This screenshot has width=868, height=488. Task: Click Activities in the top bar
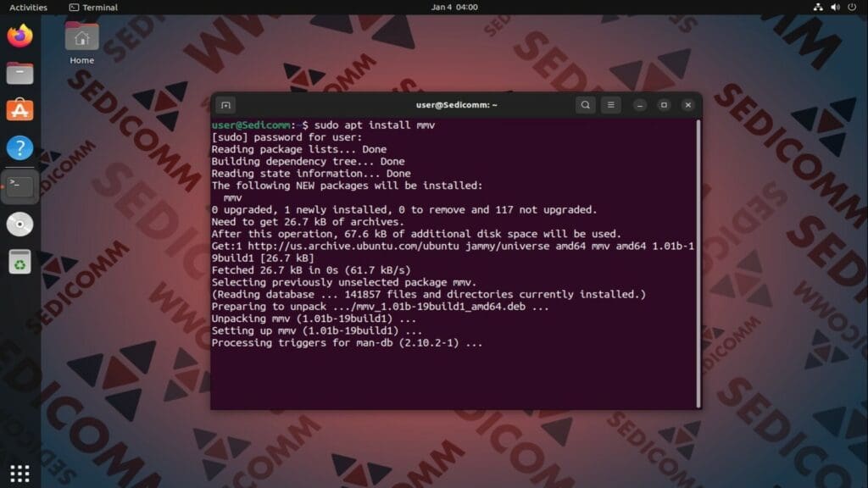click(28, 7)
